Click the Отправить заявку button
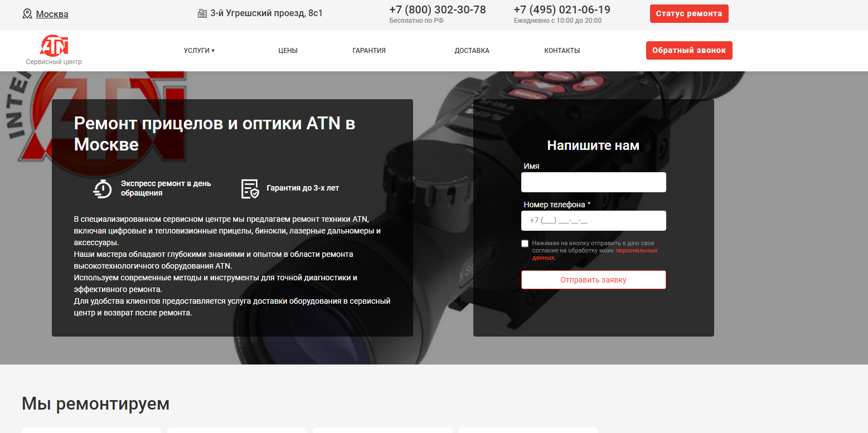 pyautogui.click(x=594, y=280)
